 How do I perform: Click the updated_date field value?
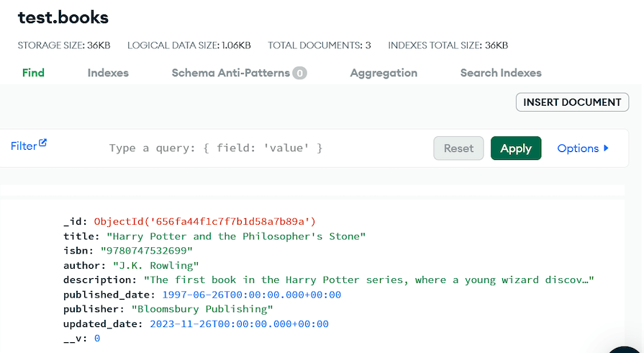[x=239, y=323]
